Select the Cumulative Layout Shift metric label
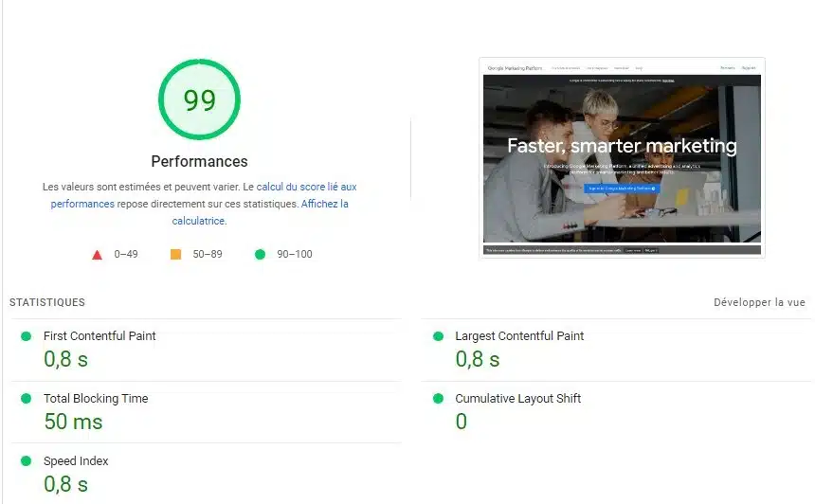This screenshot has width=815, height=504. coord(517,399)
